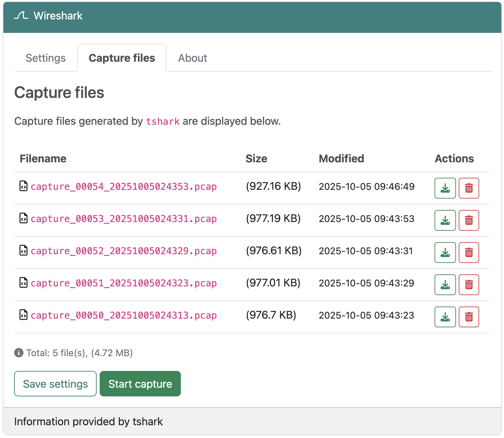The image size is (504, 438).
Task: Open capture_00052_20251005024329.pcap filename link
Action: click(123, 251)
